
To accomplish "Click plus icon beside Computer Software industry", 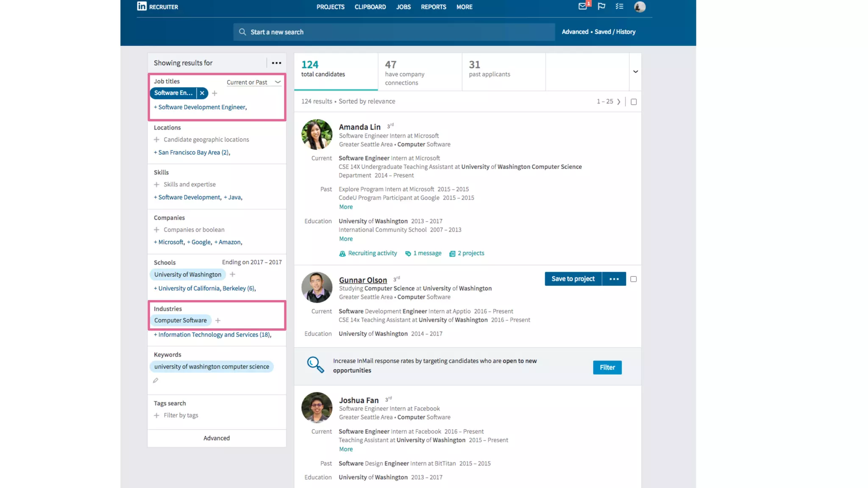I will coord(218,321).
